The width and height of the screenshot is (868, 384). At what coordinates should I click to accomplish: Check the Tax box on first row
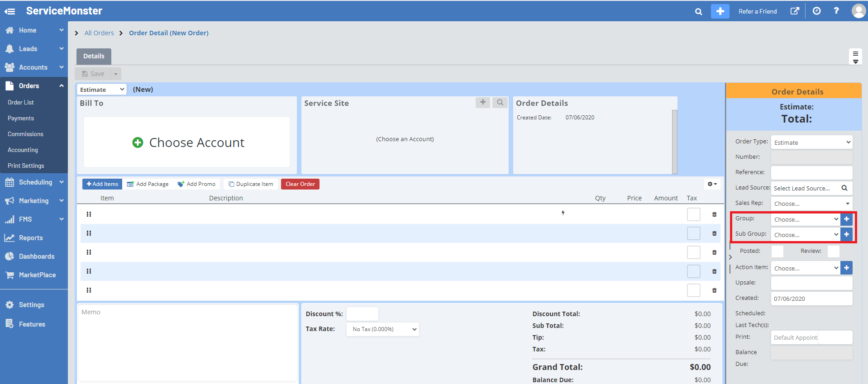point(693,214)
